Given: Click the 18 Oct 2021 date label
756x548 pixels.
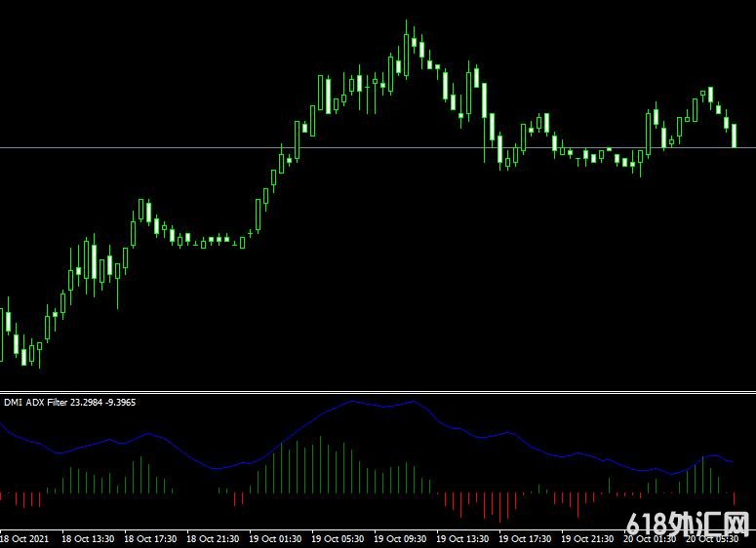Looking at the screenshot, I should click(x=24, y=538).
